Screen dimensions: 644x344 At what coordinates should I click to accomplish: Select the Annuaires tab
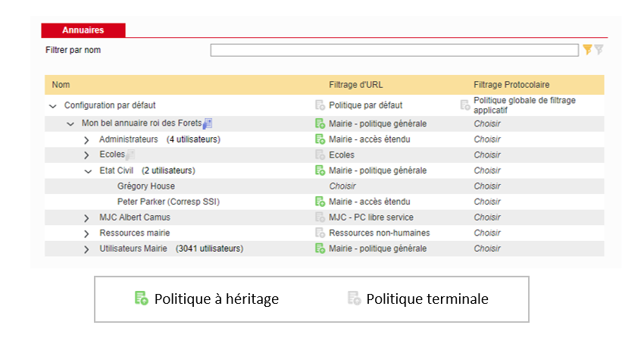83,30
